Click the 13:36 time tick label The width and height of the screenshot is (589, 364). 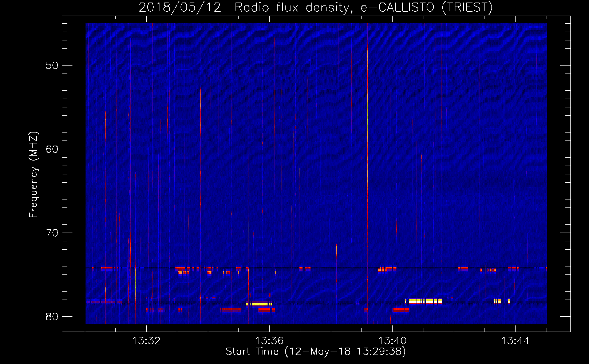269,341
